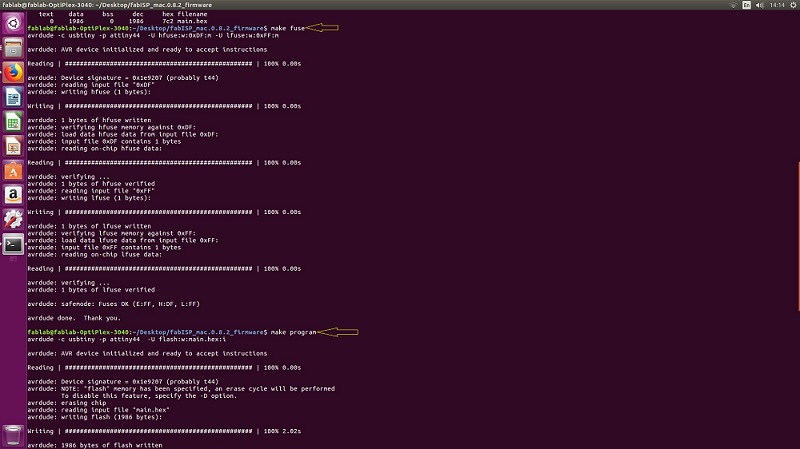Viewport: 800px width, 449px height.
Task: Click the 'hex filename' size table header
Action: [185, 14]
